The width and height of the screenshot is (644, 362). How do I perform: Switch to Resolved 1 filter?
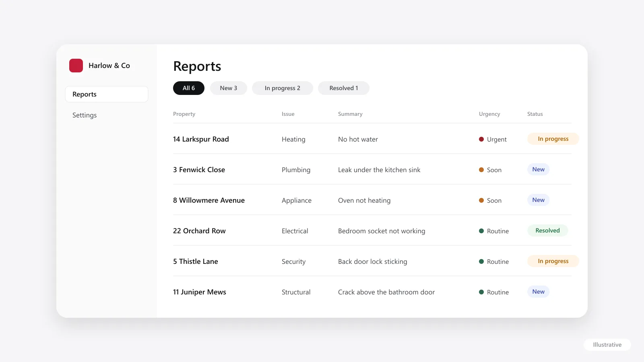tap(344, 88)
